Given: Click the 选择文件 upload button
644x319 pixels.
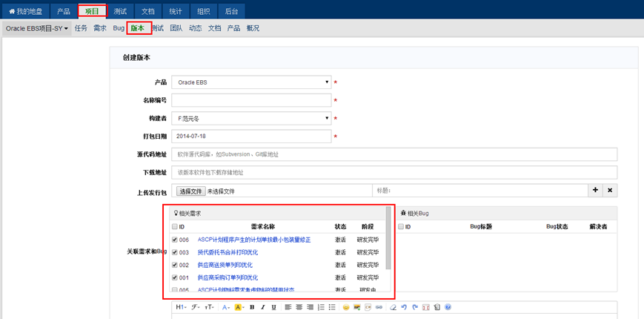Looking at the screenshot, I should tap(190, 191).
